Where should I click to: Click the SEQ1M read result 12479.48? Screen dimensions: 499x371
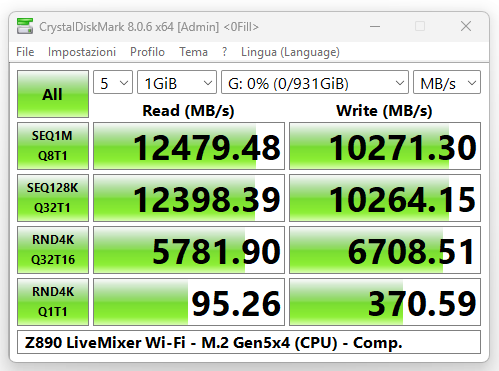(189, 146)
